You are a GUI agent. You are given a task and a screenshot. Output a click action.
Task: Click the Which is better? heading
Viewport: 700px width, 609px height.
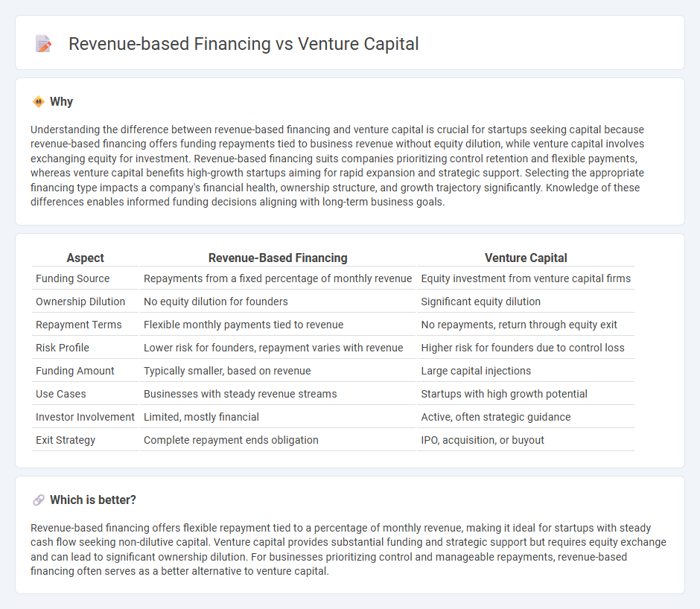(x=93, y=500)
